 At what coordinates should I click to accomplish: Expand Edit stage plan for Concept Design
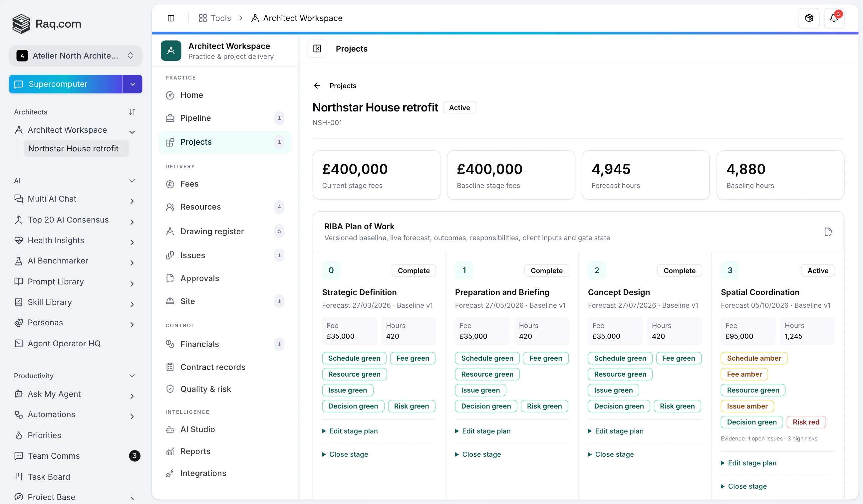click(x=616, y=431)
